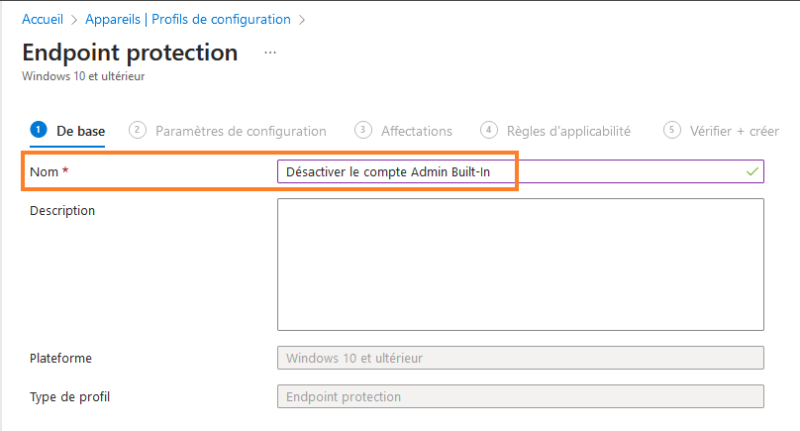Image resolution: width=800 pixels, height=431 pixels.
Task: Click the step 4 number circle
Action: coord(489,130)
